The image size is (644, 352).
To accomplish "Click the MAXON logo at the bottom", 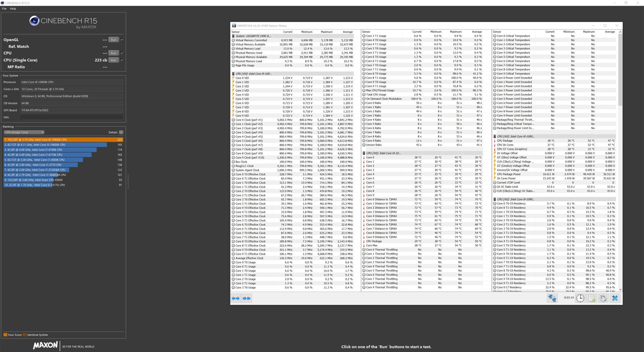I will [x=45, y=345].
